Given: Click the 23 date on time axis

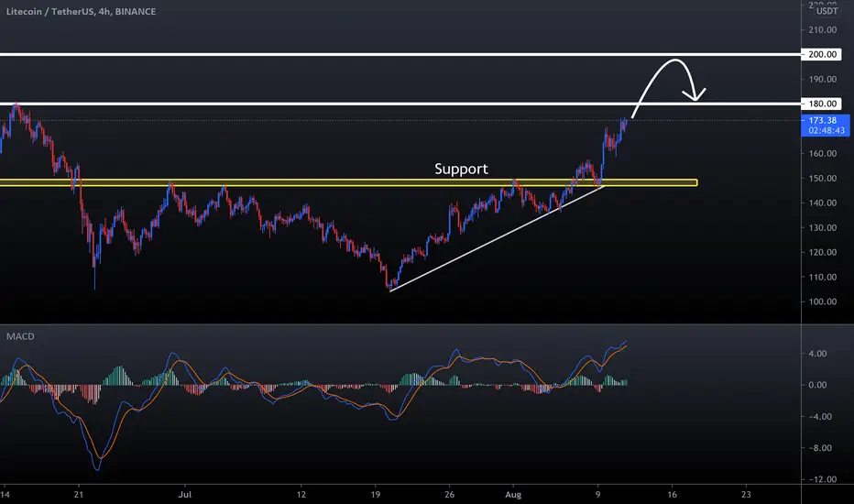Looking at the screenshot, I should [746, 495].
